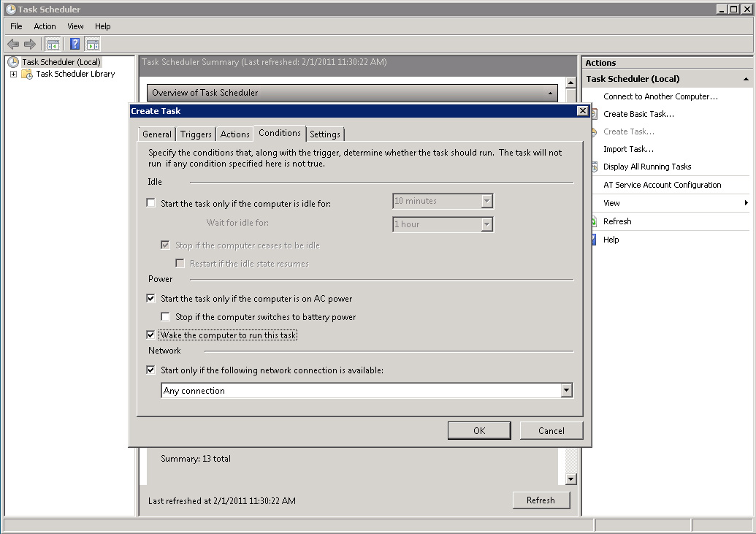Uncheck Wake the computer to run this task
Viewport: 756px width, 534px height.
pos(151,335)
